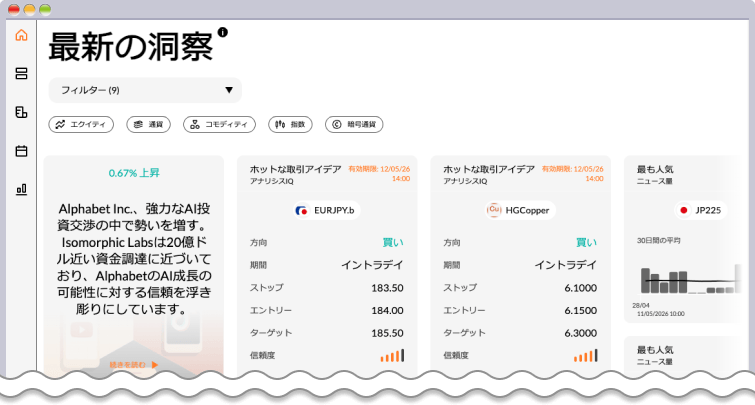The image size is (755, 405).
Task: Click 買い direction on HGCopper card
Action: click(x=586, y=243)
